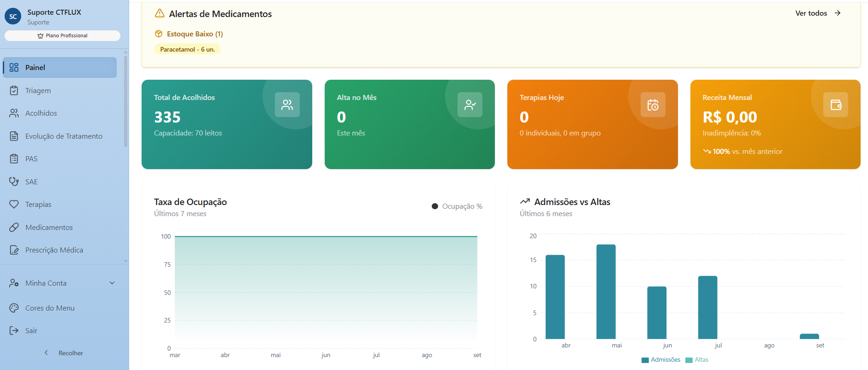Toggle Ocupação % legend item
This screenshot has height=370, width=868.
pyautogui.click(x=457, y=206)
